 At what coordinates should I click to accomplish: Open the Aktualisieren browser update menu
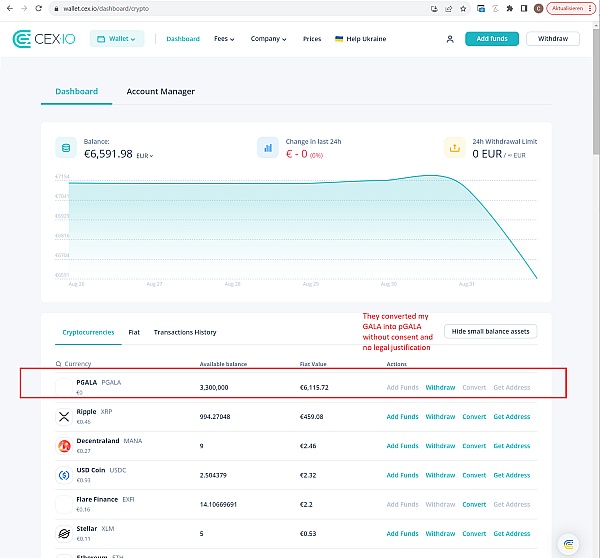571,8
